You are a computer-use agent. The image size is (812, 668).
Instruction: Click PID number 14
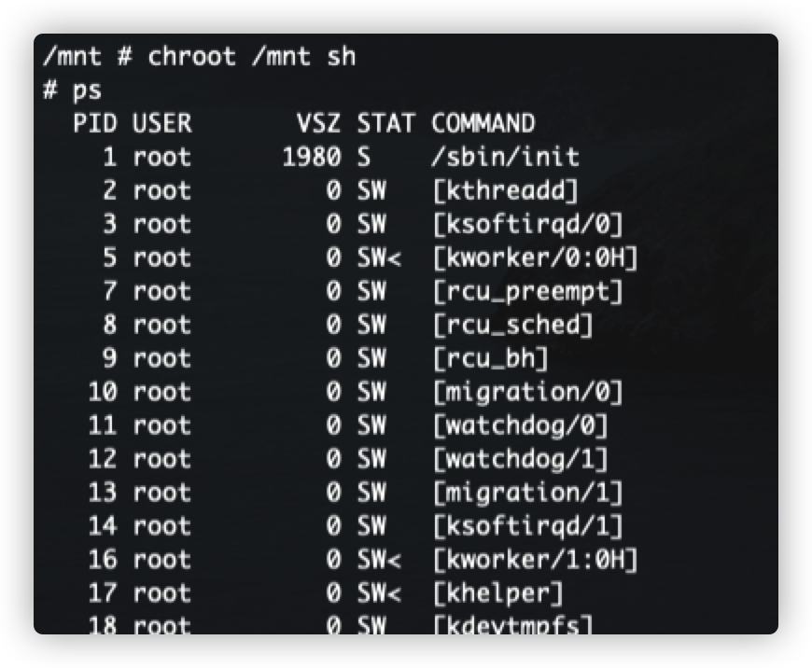pyautogui.click(x=103, y=526)
